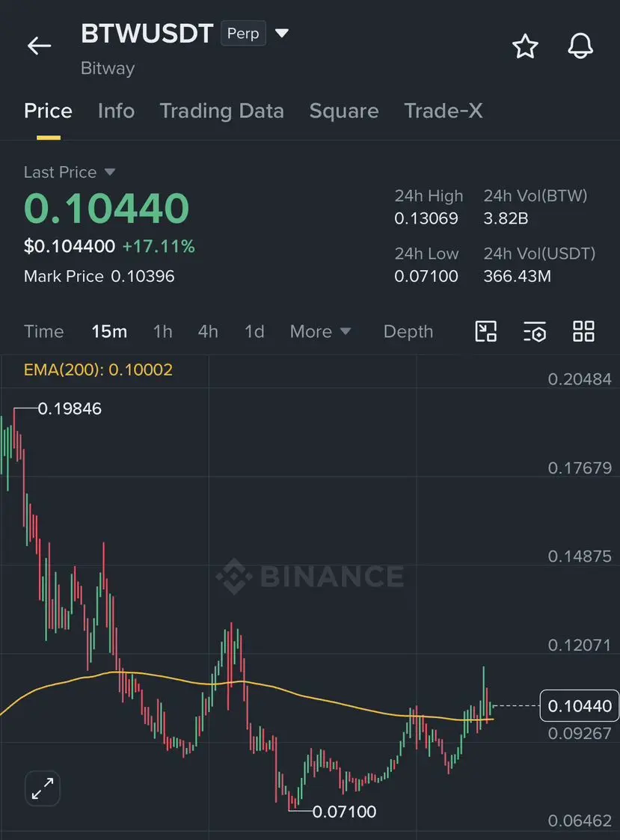This screenshot has height=840, width=620.
Task: Select the 4h chart interval
Action: coord(208,331)
